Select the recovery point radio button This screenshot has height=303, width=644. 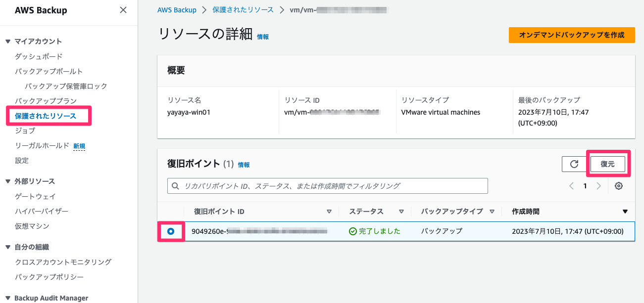tap(171, 231)
